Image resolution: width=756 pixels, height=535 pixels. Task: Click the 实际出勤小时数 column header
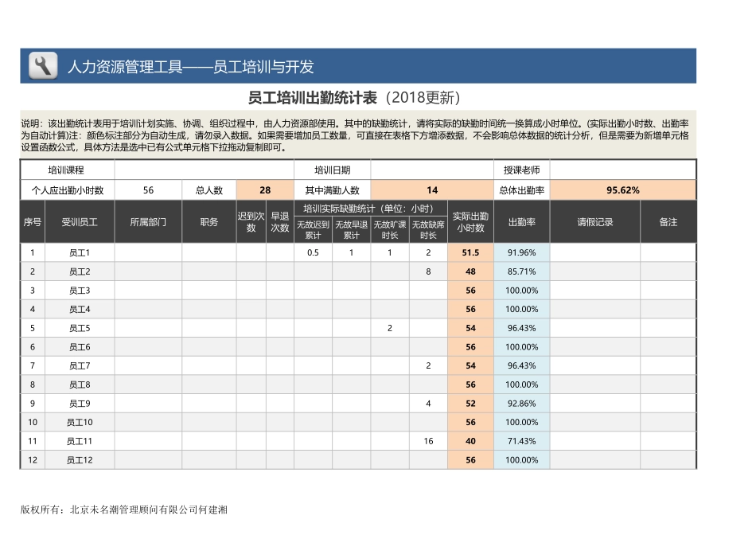[470, 222]
